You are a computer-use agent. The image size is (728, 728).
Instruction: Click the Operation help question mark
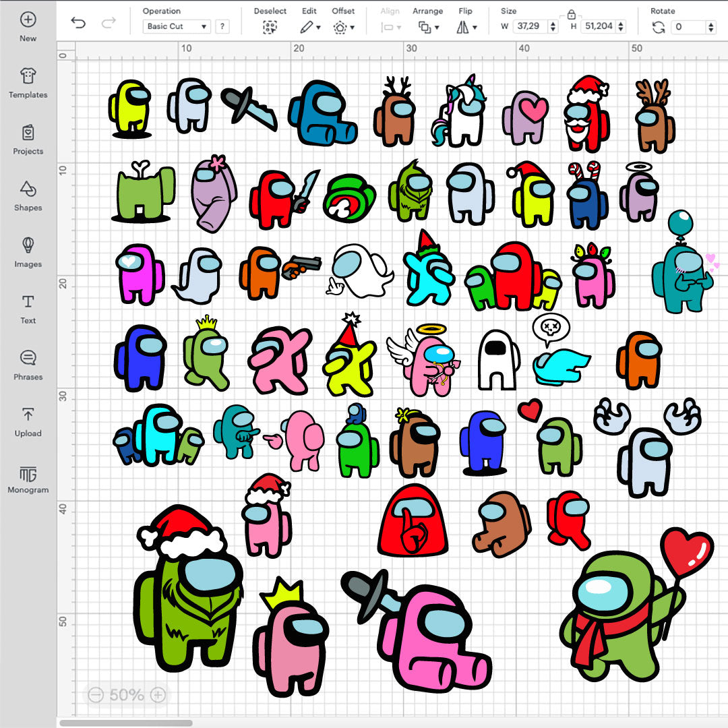(222, 26)
